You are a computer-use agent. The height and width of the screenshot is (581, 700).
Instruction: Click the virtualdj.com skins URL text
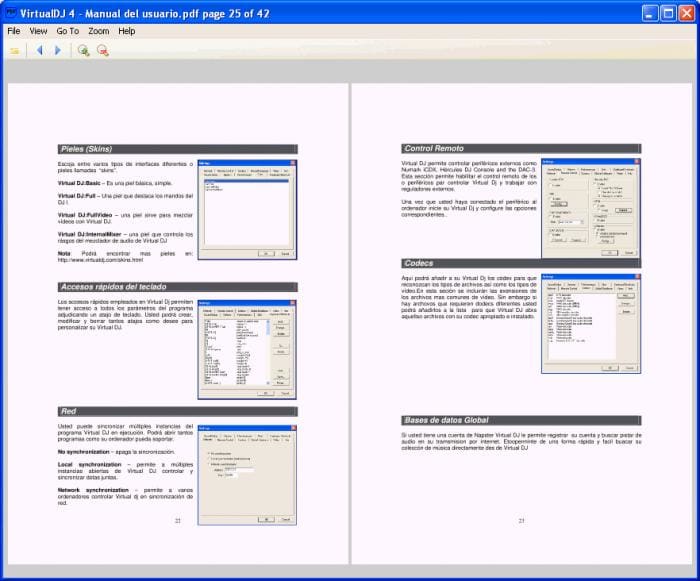(100, 260)
